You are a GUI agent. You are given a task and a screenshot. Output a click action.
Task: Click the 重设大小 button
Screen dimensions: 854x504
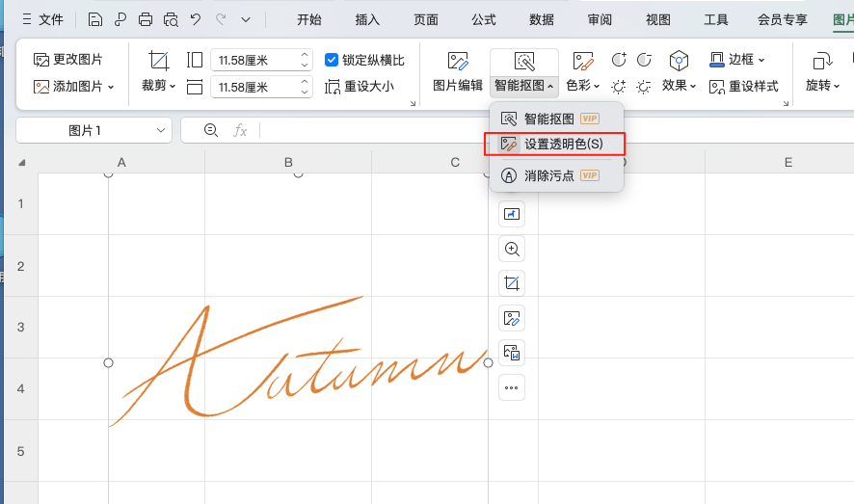[x=360, y=87]
